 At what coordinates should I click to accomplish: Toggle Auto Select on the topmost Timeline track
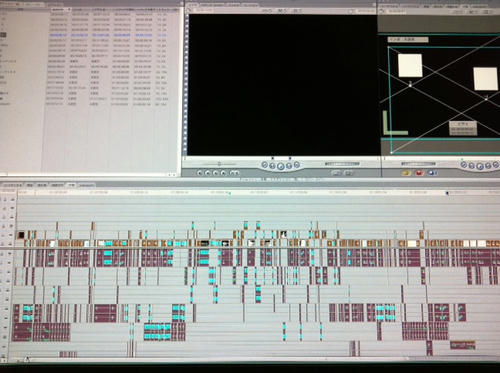pos(12,200)
